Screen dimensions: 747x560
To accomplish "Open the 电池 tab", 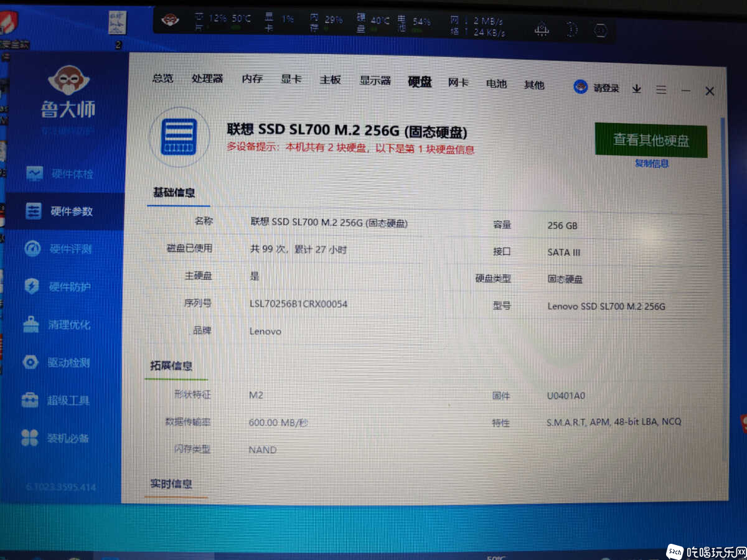I will (496, 84).
